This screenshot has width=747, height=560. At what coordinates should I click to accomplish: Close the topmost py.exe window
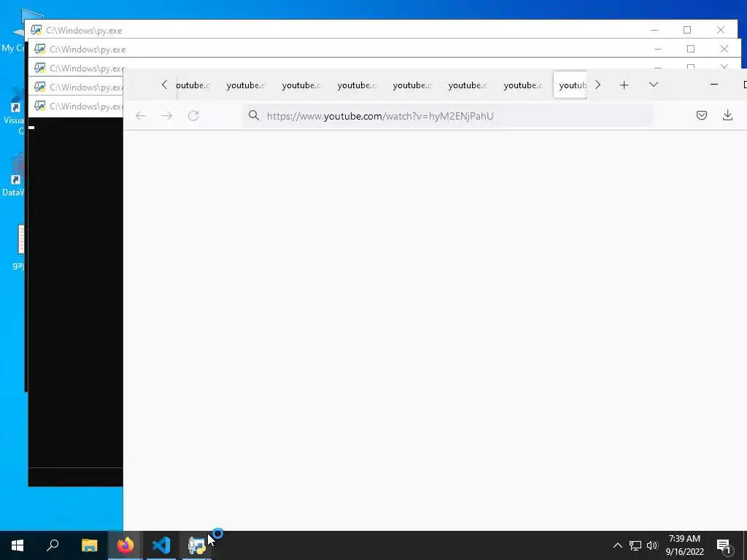pyautogui.click(x=721, y=30)
